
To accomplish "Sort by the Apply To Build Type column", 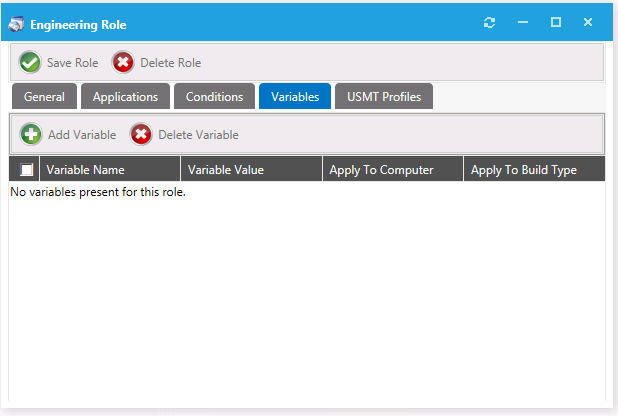I will coord(523,170).
